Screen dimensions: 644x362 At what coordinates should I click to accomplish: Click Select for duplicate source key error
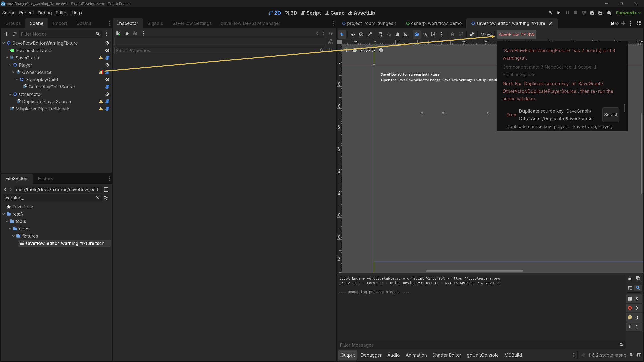point(611,115)
